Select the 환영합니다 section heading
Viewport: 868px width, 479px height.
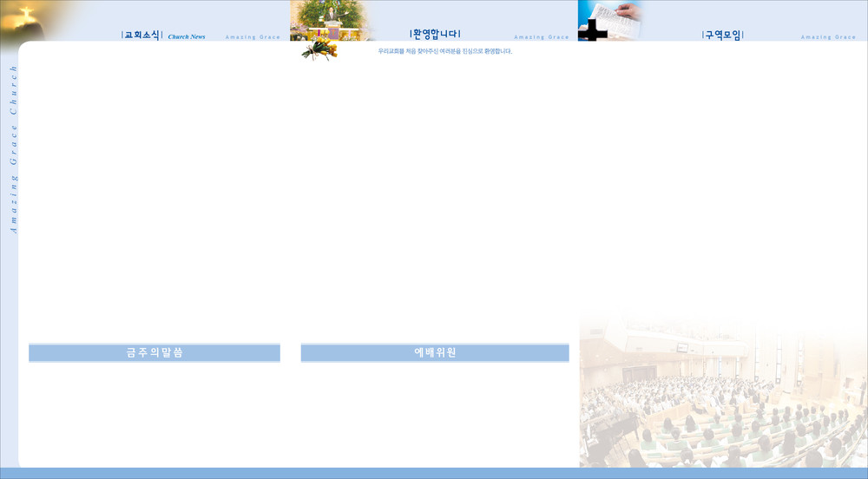click(x=435, y=35)
